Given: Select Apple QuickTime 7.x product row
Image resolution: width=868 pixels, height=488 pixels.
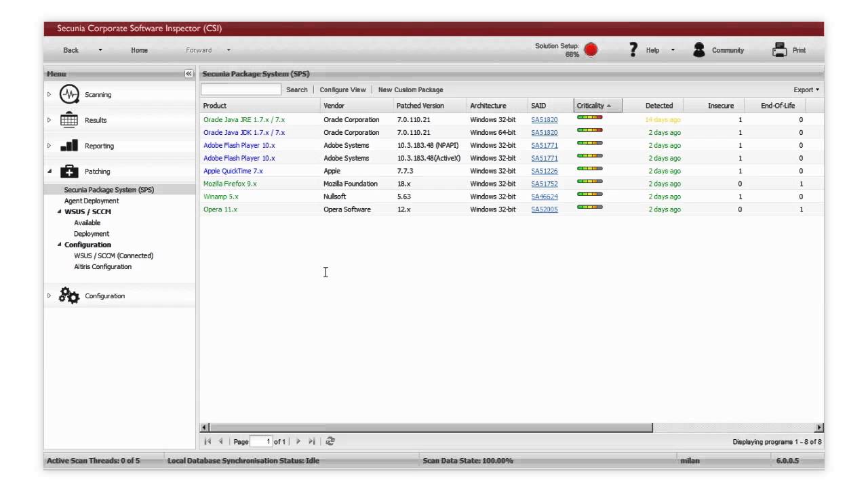Looking at the screenshot, I should (512, 171).
